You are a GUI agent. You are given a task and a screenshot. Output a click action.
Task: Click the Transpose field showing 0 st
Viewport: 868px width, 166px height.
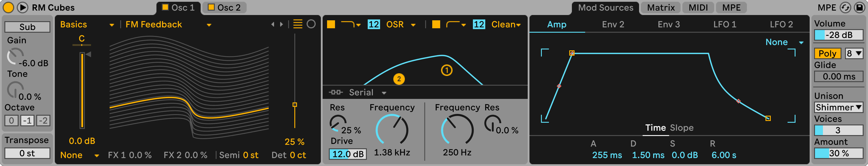pos(27,153)
